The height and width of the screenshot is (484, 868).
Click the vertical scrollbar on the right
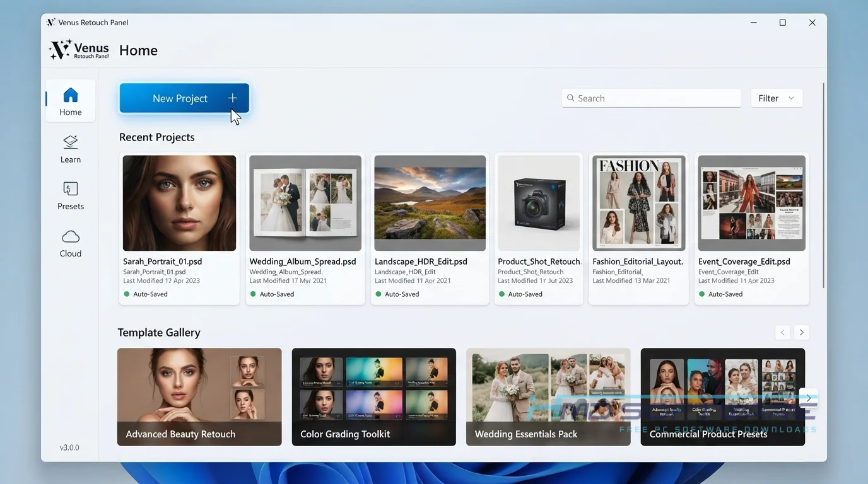click(x=823, y=186)
